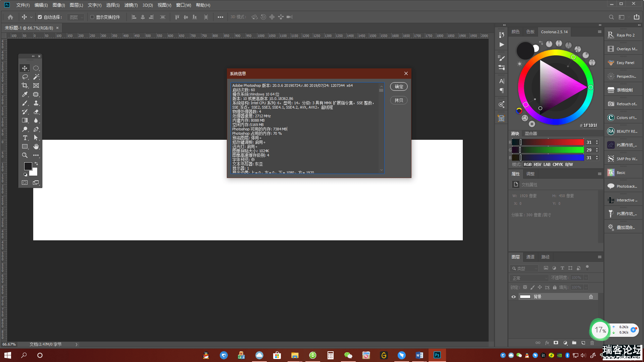Toggle the pixel layer filter icon
Viewport: 644px width, 362px height.
pyautogui.click(x=546, y=268)
